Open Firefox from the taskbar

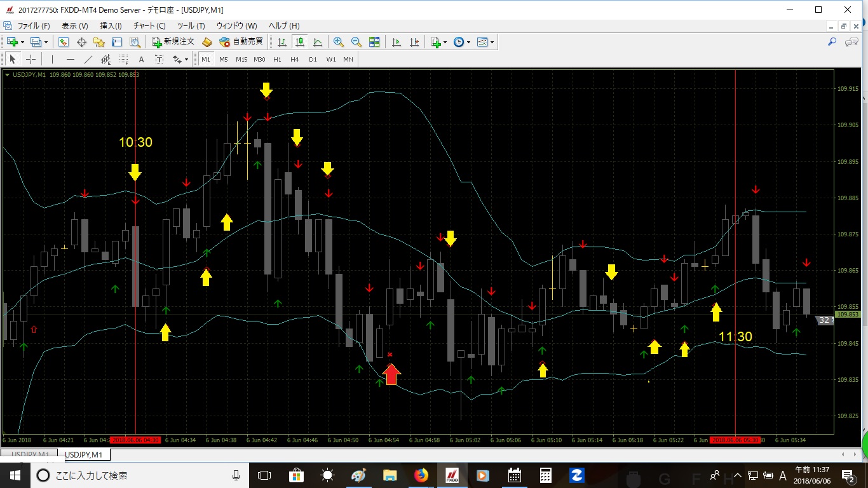421,475
